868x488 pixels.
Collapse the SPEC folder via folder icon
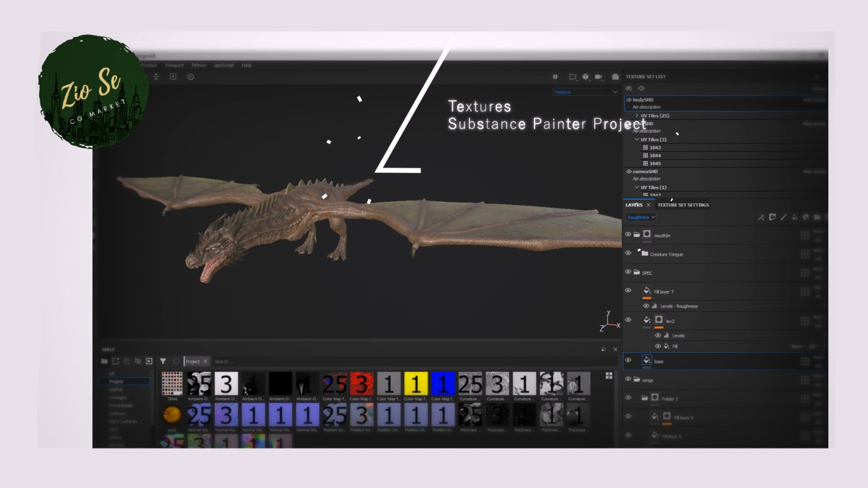pyautogui.click(x=637, y=272)
